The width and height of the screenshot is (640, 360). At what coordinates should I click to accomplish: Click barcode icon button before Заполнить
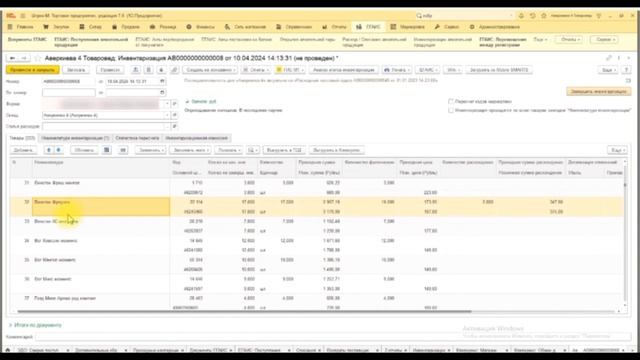(123, 150)
